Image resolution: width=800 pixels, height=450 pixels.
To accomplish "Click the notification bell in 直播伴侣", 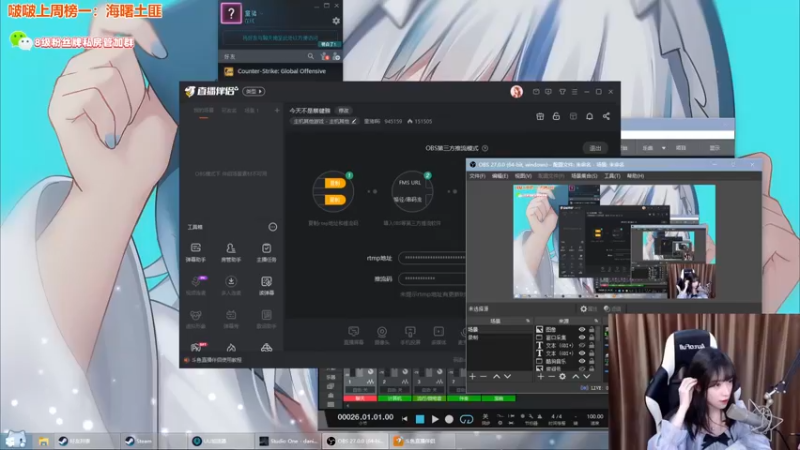I will coord(589,116).
